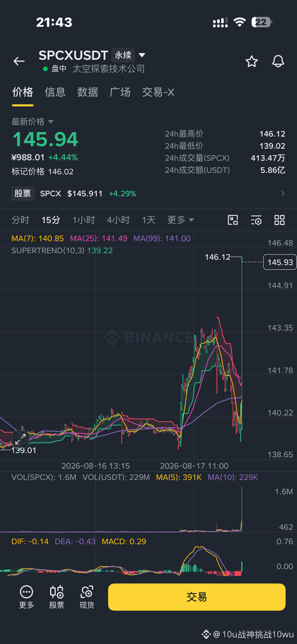Tap the 2026-08-17 11:00 time label

coord(194,466)
